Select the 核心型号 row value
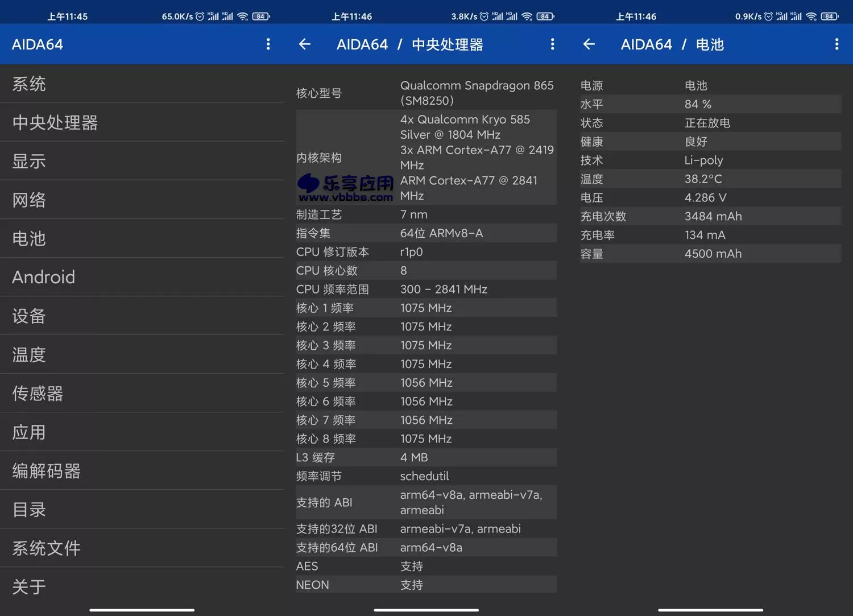Viewport: 853px width, 616px height. tap(477, 93)
